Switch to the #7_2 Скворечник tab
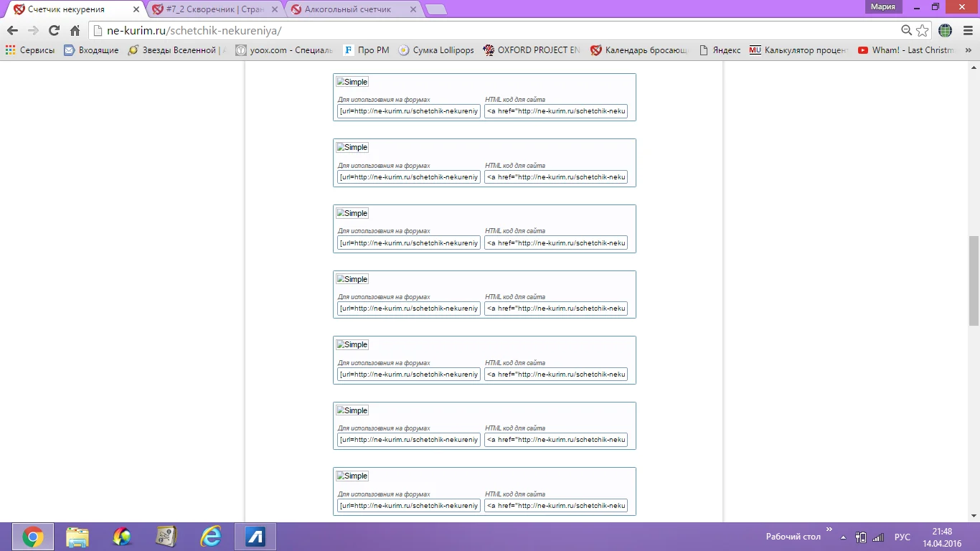 [213, 9]
